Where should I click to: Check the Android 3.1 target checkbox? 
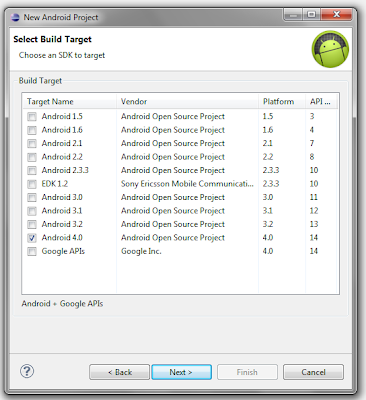(32, 211)
